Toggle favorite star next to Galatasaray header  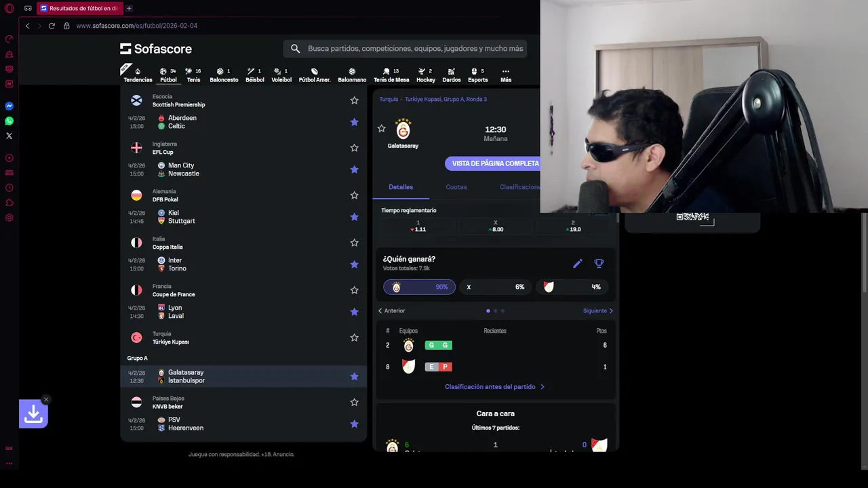(382, 128)
